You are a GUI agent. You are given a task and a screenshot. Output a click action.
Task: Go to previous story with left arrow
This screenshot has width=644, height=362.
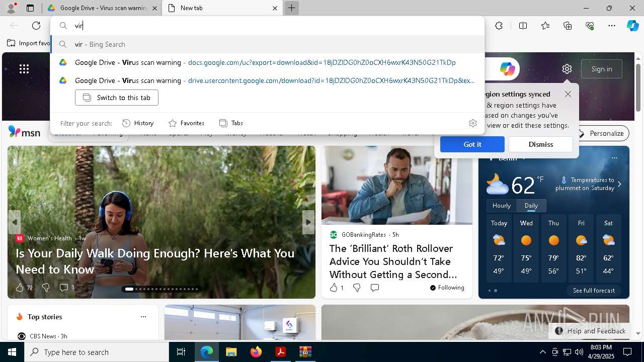[15, 222]
